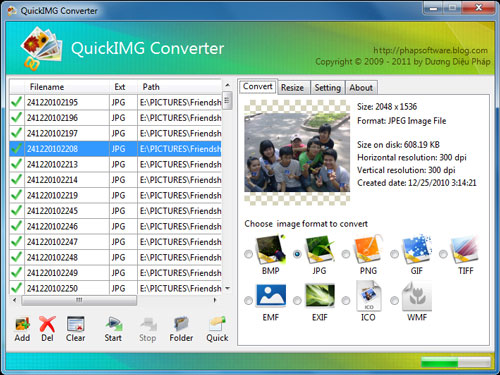Select the WMF radio button
This screenshot has width=500, height=375.
394,301
